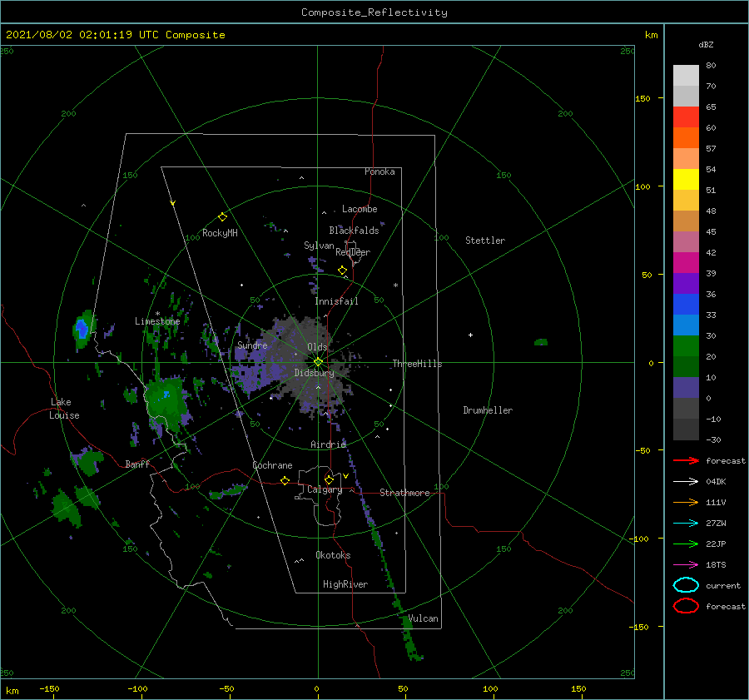Click the white plus marker north of Drumheller
The height and width of the screenshot is (700, 749).
click(x=470, y=335)
